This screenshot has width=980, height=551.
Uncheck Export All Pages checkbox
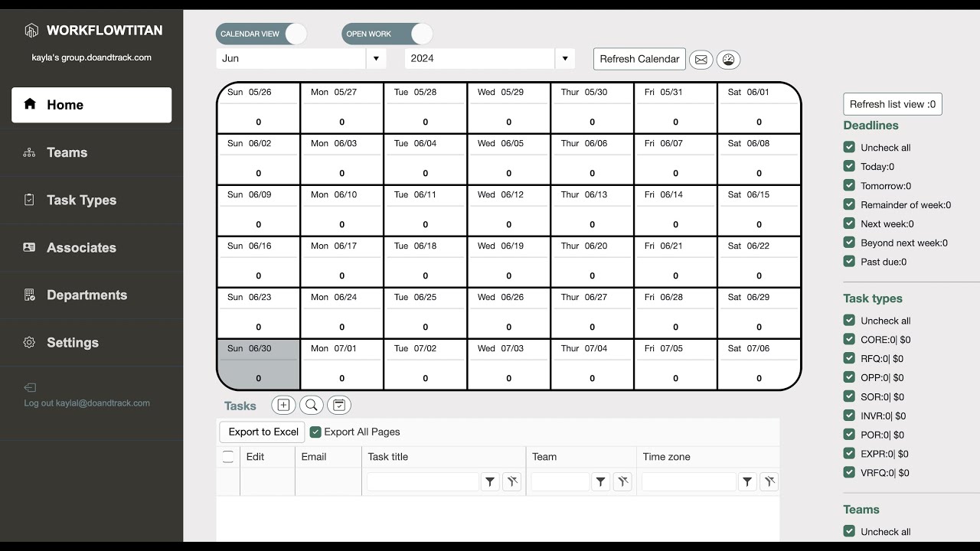point(315,432)
